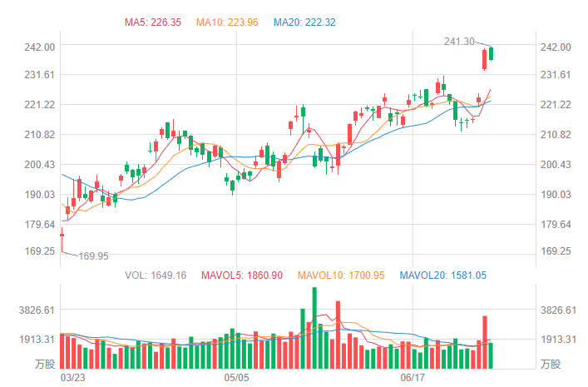Select the MAVOL5: 1860.90 indicator label
The height and width of the screenshot is (387, 588).
click(x=245, y=275)
